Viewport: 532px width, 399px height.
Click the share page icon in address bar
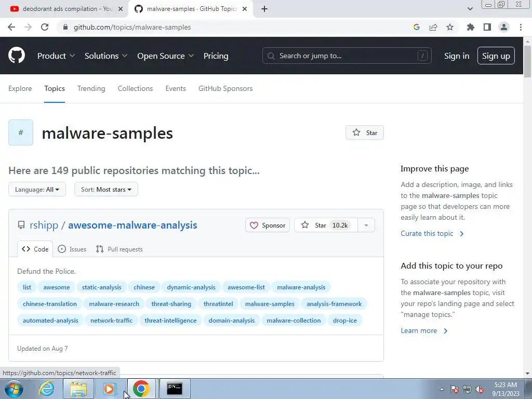(433, 27)
